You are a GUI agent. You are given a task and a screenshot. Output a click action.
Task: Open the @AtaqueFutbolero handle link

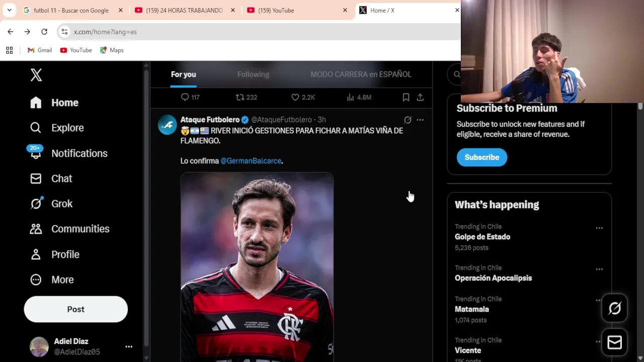click(x=281, y=120)
